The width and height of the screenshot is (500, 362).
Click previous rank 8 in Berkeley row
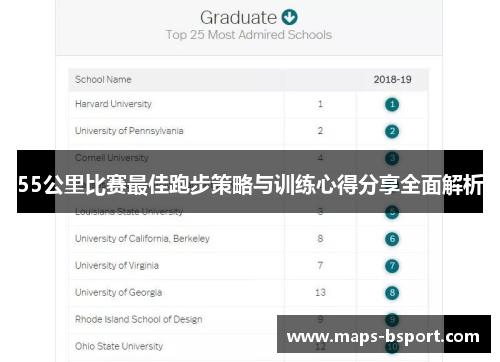pos(320,239)
